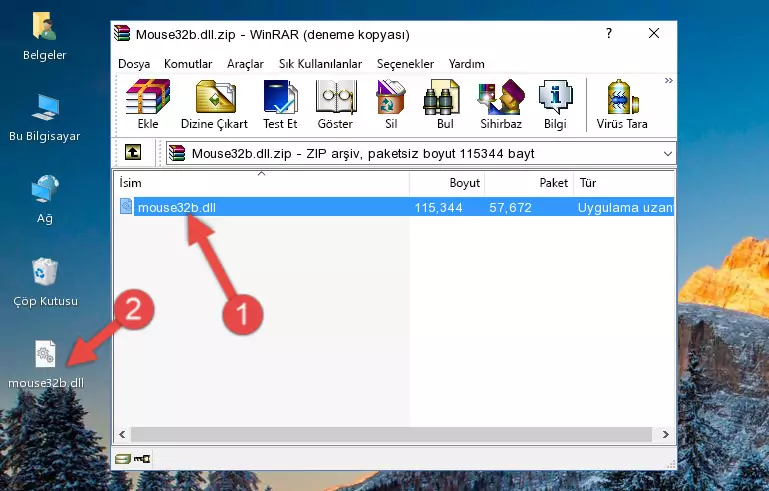Run the Test Et archive test
Viewport: 769px width, 491px height.
(x=280, y=104)
